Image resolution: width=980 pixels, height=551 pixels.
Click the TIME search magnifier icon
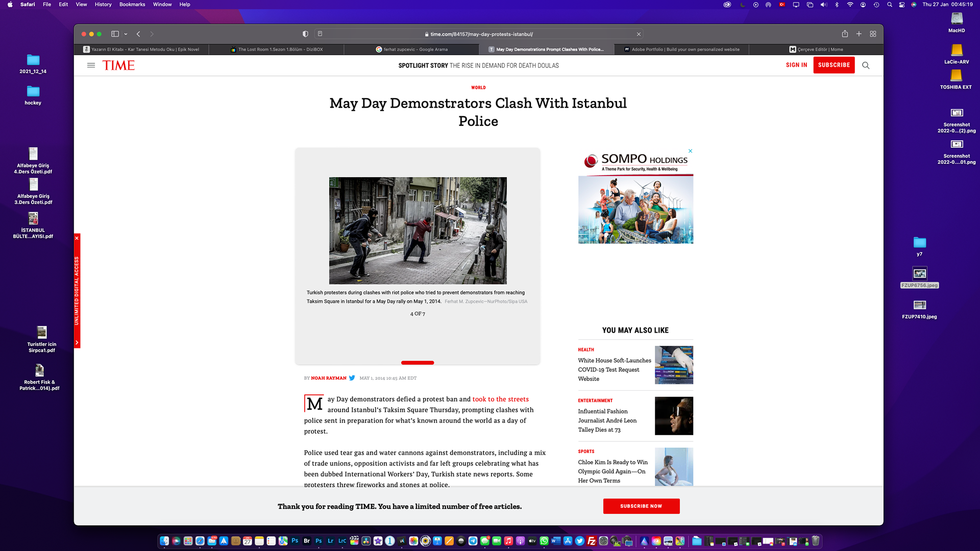[866, 65]
